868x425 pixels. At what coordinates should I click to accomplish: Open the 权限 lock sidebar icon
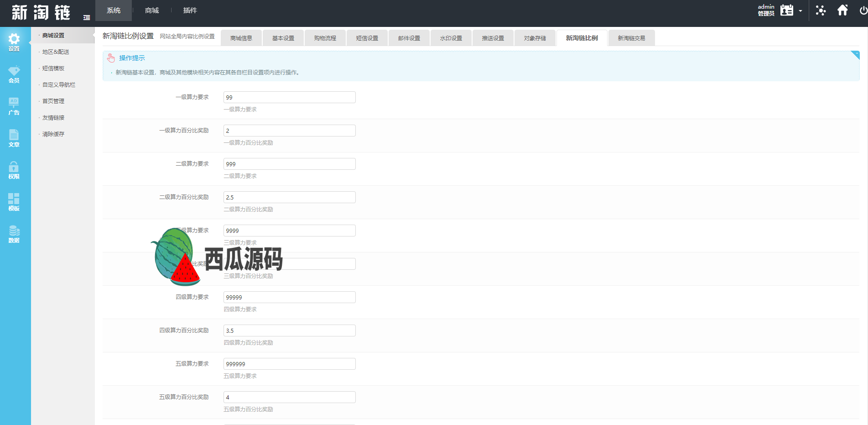14,170
